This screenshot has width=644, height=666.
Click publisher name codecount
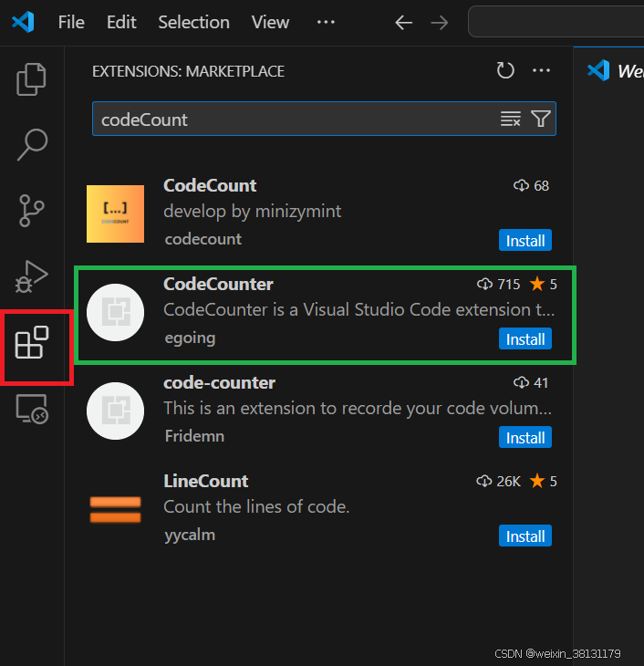[x=203, y=239]
